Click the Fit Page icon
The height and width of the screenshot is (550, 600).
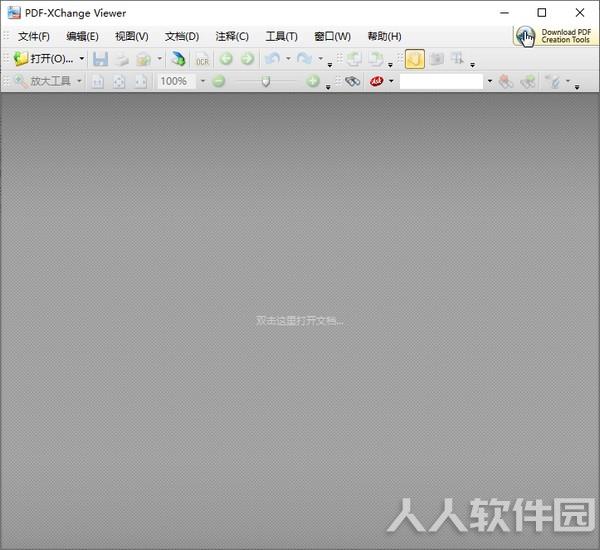click(x=119, y=82)
